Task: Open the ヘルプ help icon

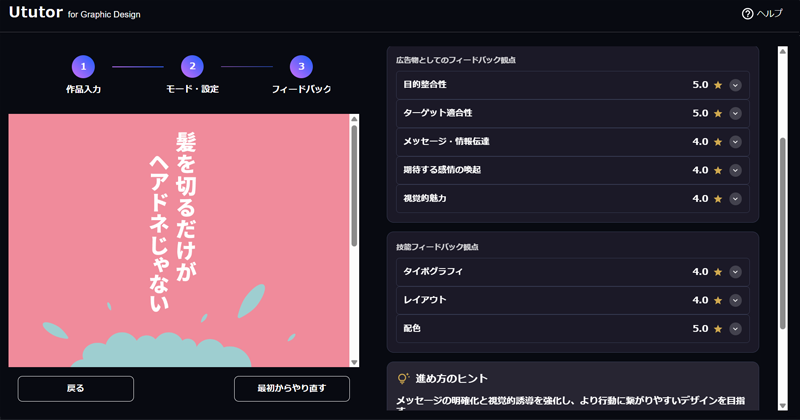Action: click(747, 14)
